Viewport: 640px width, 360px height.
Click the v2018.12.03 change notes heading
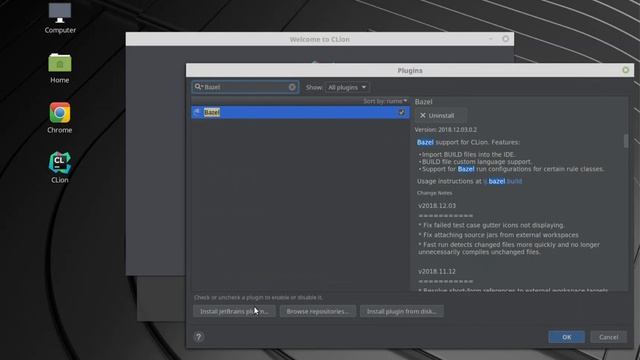[437, 206]
